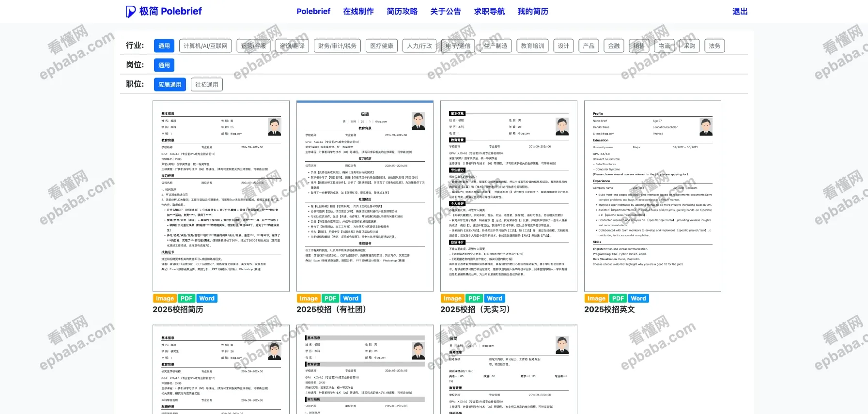This screenshot has height=414, width=868.
Task: Download 2025校招（无实习）as Image
Action: click(x=452, y=298)
